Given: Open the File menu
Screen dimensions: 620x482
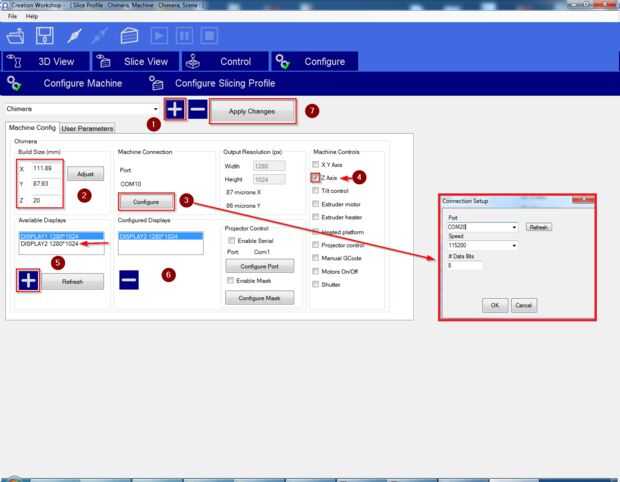Looking at the screenshot, I should [12, 16].
